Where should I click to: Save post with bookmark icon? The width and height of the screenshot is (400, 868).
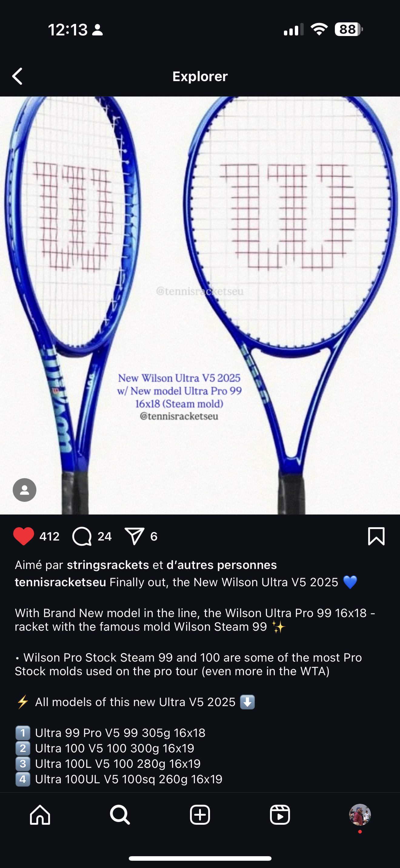(x=376, y=536)
